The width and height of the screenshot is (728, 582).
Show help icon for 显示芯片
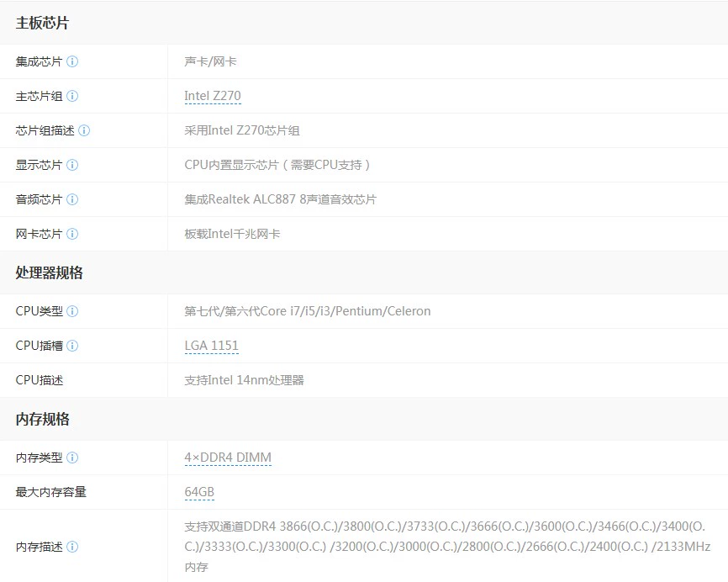[72, 165]
